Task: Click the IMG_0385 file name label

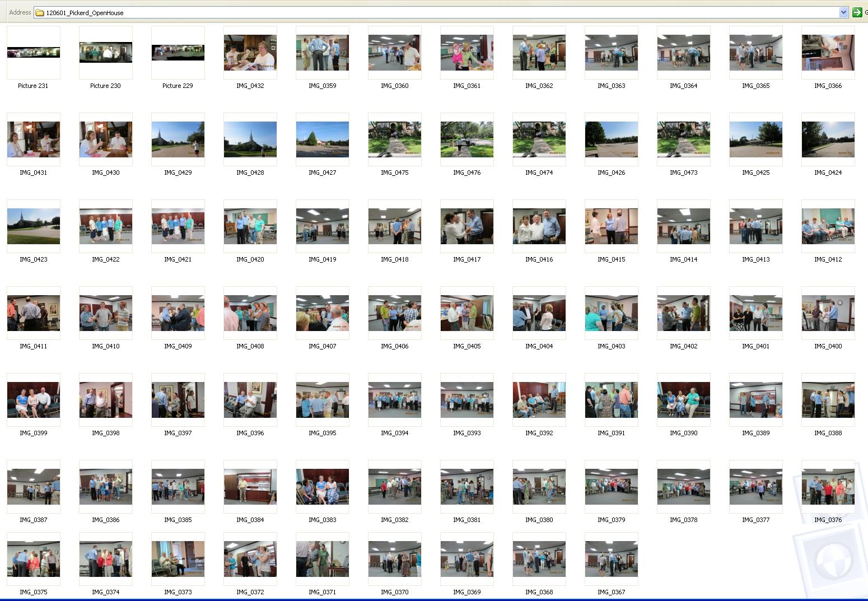Action: pyautogui.click(x=178, y=520)
